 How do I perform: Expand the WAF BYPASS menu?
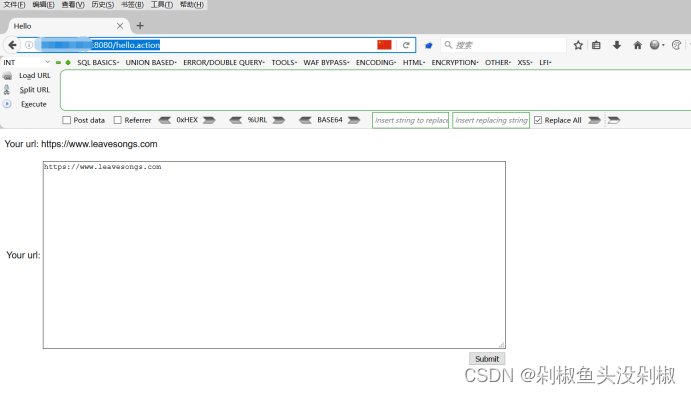326,63
